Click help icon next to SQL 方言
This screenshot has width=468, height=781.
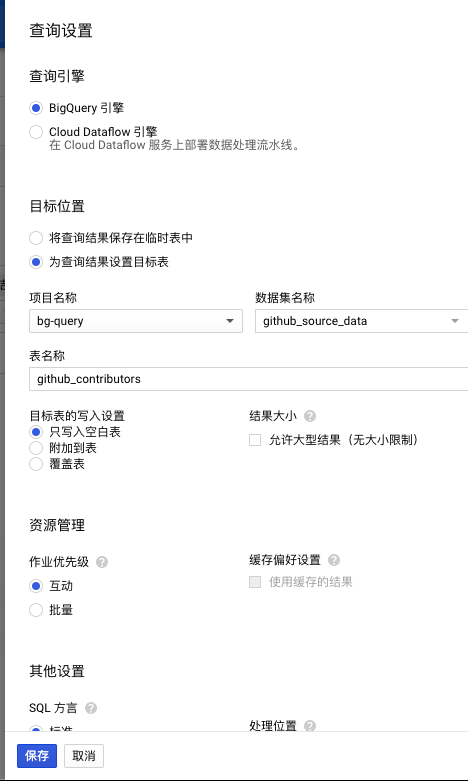[91, 708]
